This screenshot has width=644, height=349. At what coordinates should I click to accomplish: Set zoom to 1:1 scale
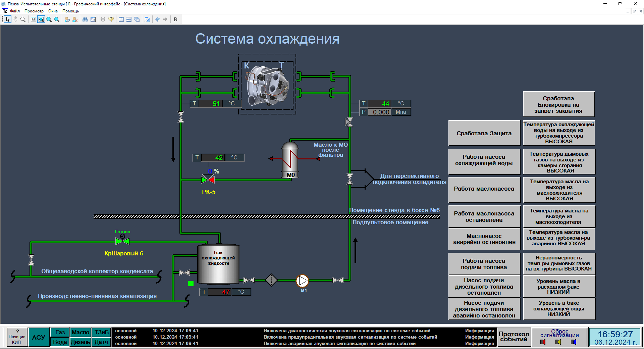coord(34,19)
